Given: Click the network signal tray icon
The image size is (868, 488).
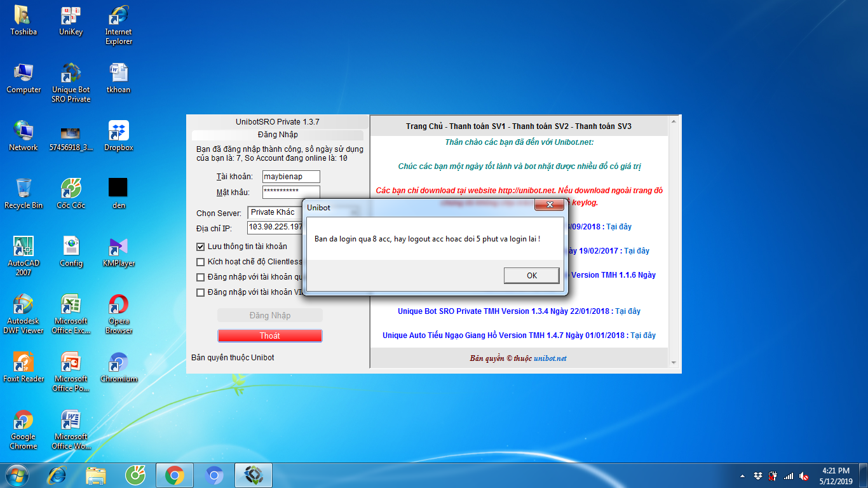Looking at the screenshot, I should coord(789,476).
